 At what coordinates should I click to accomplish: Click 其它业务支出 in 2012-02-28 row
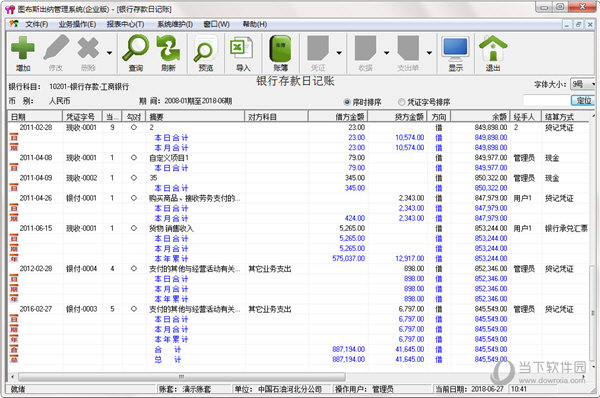pyautogui.click(x=270, y=269)
